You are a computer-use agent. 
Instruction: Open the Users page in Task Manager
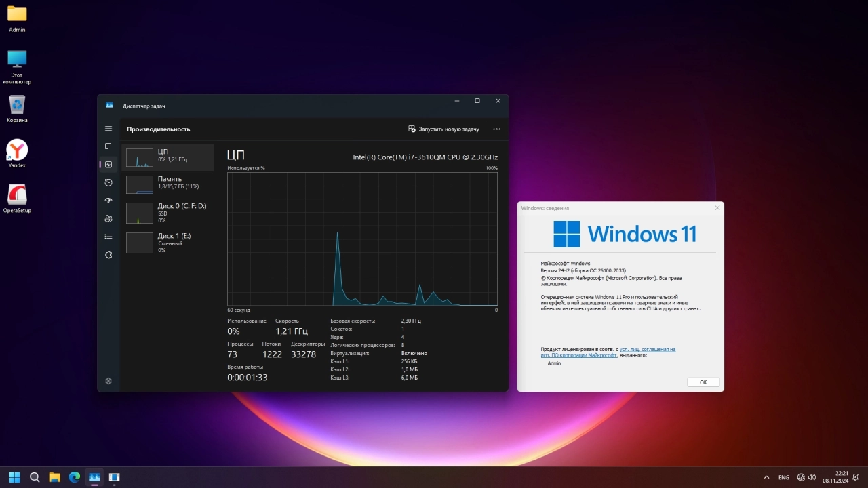(x=108, y=219)
